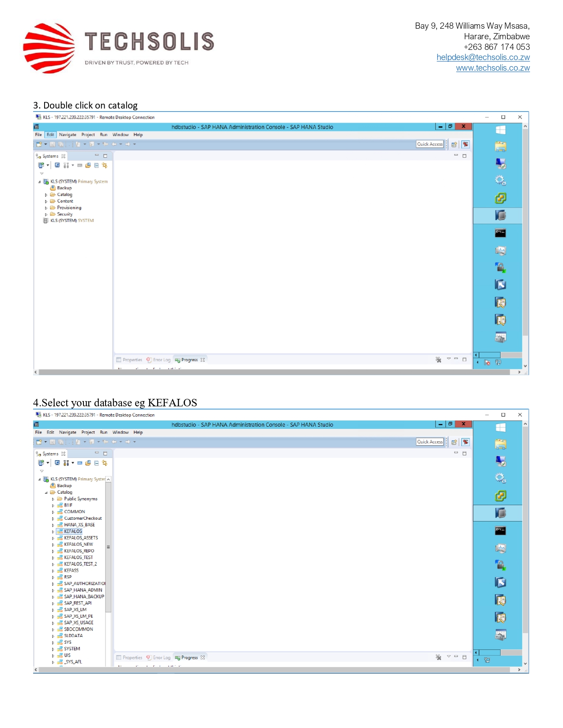Select HANA_XS_BASE schema
563x728 pixels.
(x=76, y=525)
